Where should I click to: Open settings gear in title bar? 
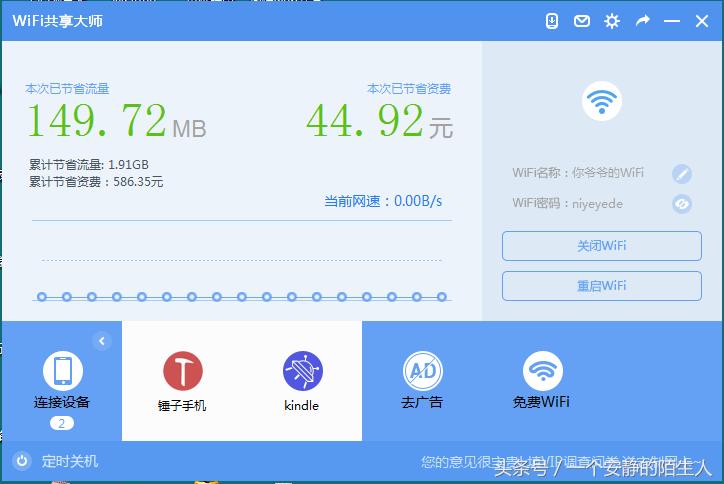point(612,21)
